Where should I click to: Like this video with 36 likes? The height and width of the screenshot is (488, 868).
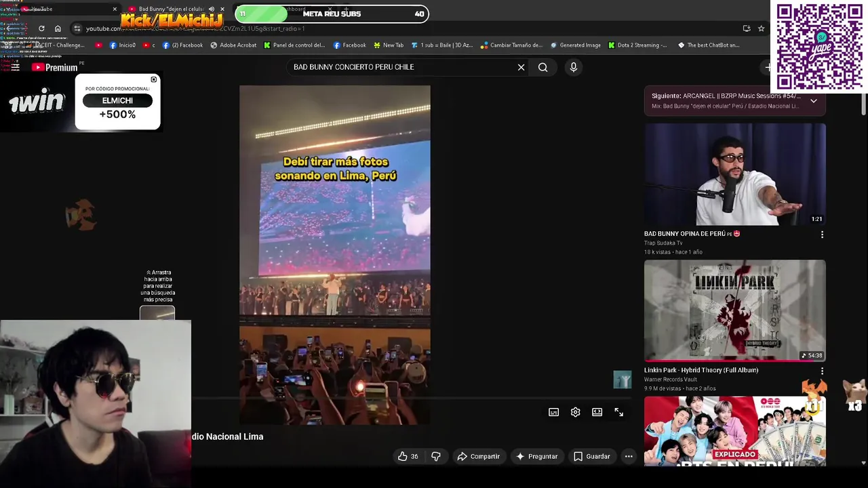408,456
